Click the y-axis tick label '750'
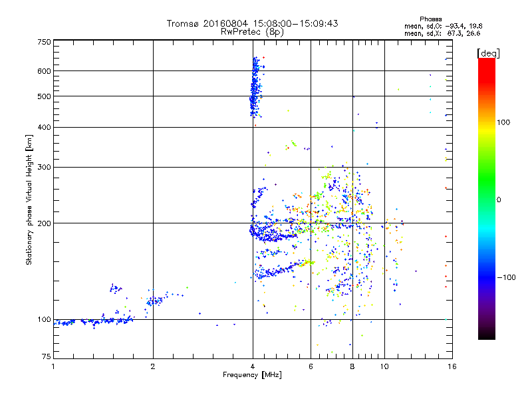The height and width of the screenshot is (399, 532). point(44,42)
